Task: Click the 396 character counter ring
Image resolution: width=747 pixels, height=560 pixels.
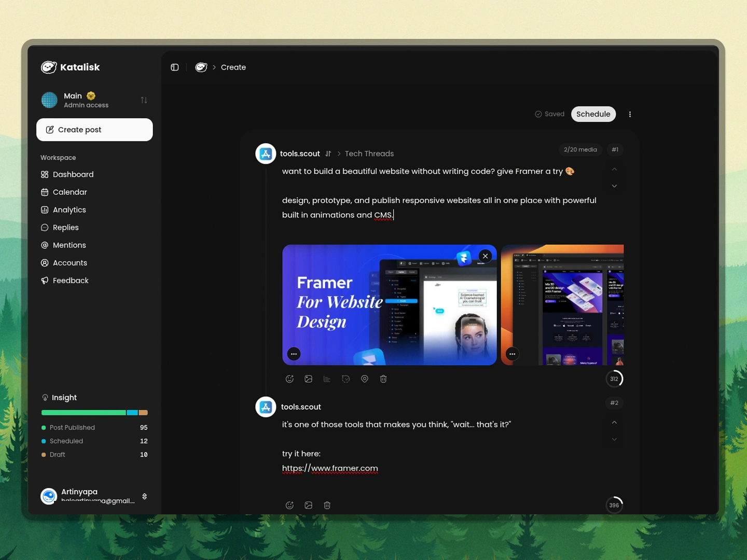Action: [614, 506]
